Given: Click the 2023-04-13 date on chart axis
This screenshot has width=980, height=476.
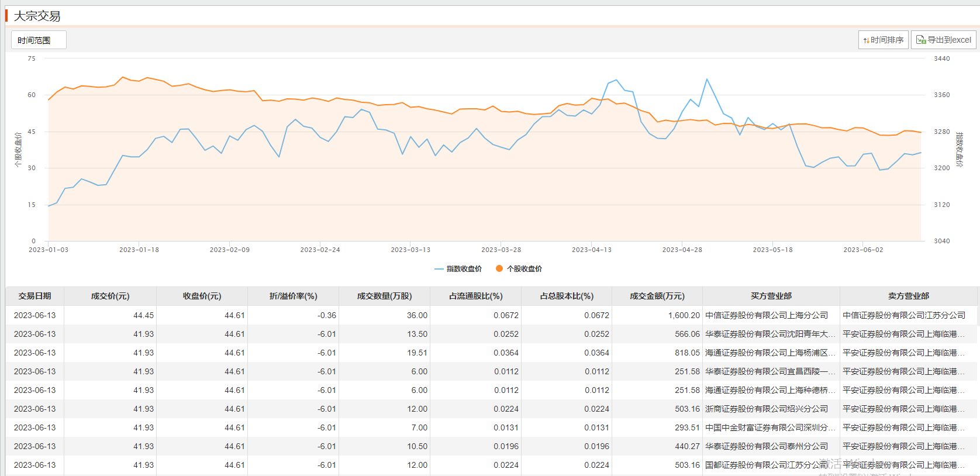Looking at the screenshot, I should pos(591,250).
